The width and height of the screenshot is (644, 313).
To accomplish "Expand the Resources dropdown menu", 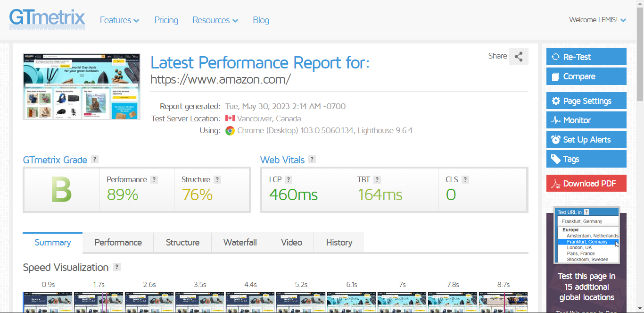I will [x=215, y=20].
